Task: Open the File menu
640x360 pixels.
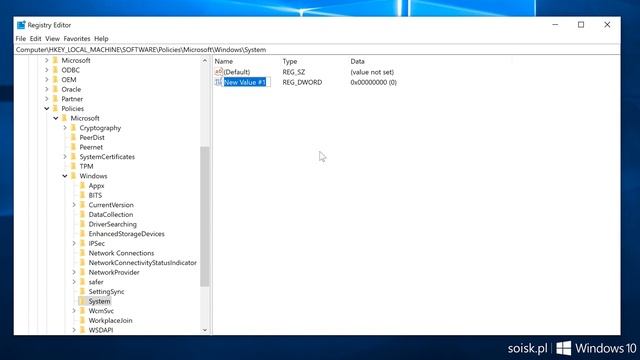Action: (x=20, y=39)
